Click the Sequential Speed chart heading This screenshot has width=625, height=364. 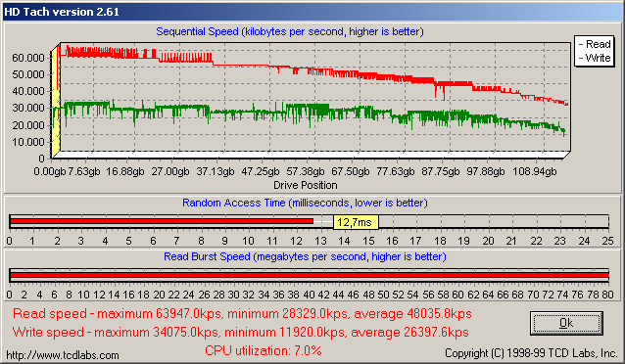coord(290,31)
